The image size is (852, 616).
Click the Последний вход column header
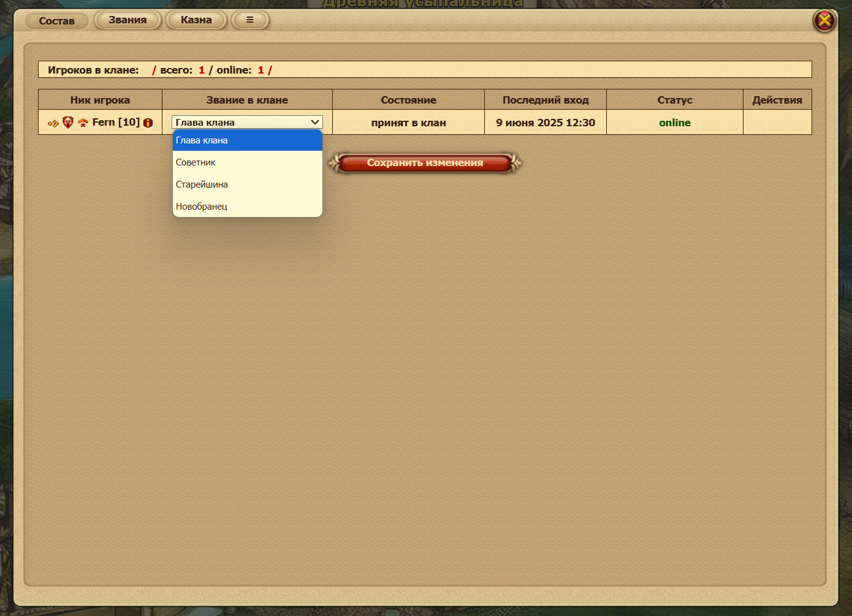coord(546,100)
